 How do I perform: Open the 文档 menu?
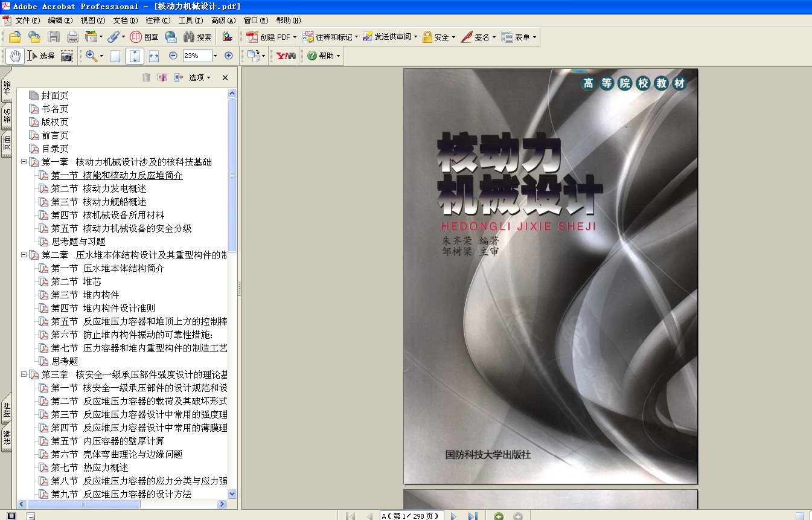126,20
